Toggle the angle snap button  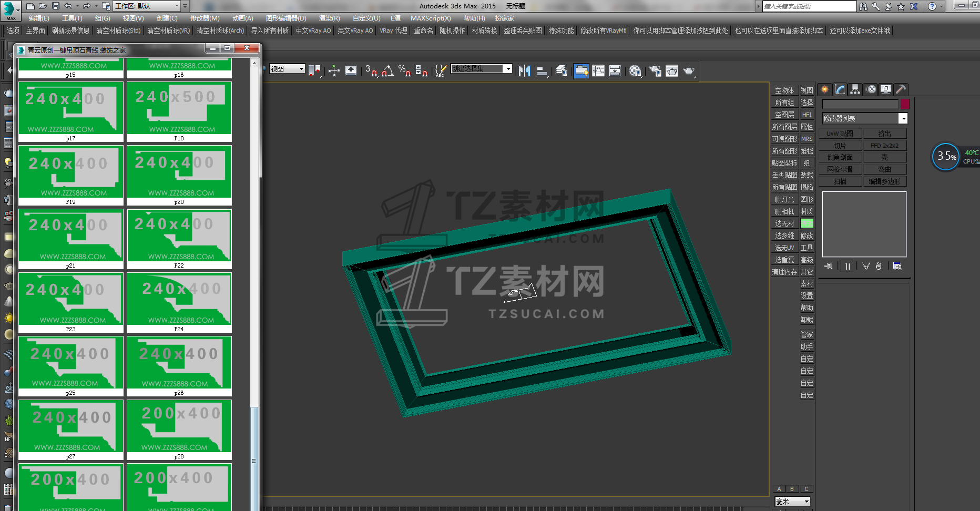point(388,70)
